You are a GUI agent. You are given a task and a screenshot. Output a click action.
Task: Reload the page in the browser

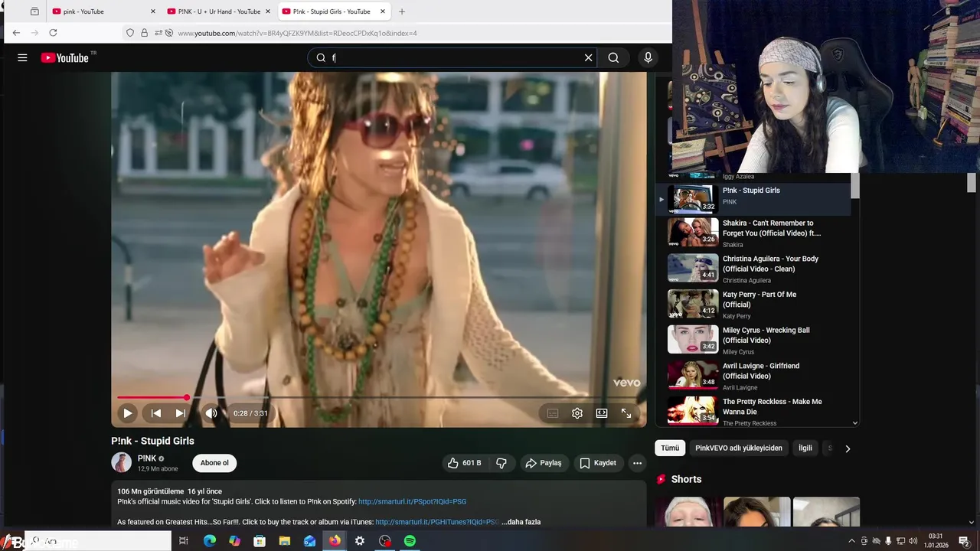(x=53, y=33)
